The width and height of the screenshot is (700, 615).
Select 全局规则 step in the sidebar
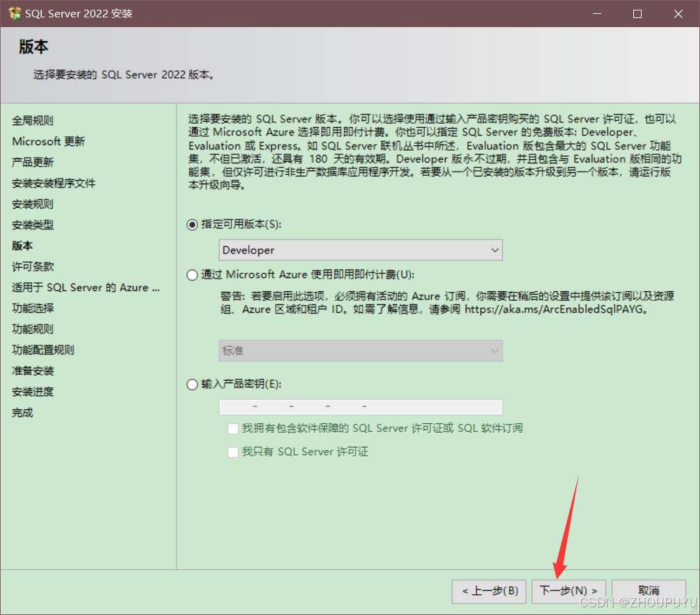33,120
